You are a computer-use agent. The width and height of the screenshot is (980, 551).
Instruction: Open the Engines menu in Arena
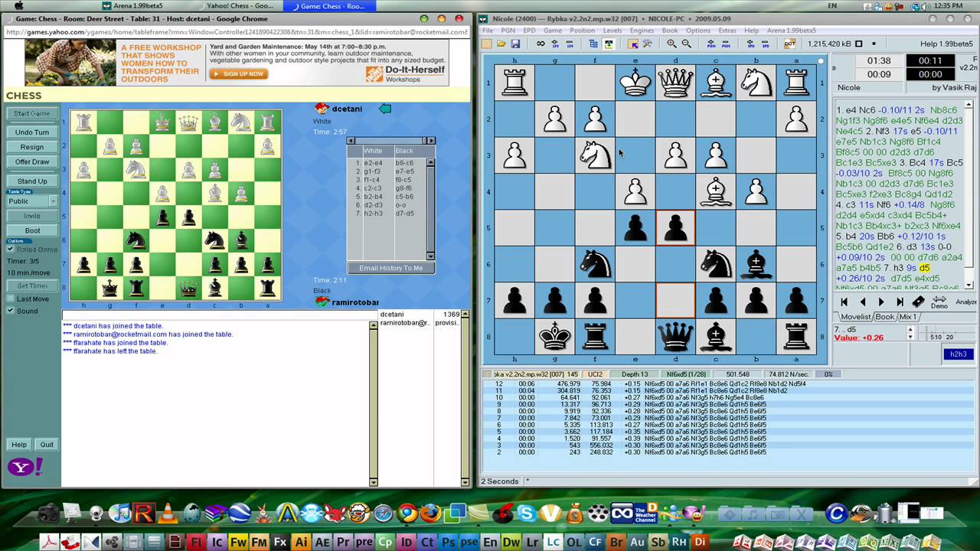click(x=642, y=31)
